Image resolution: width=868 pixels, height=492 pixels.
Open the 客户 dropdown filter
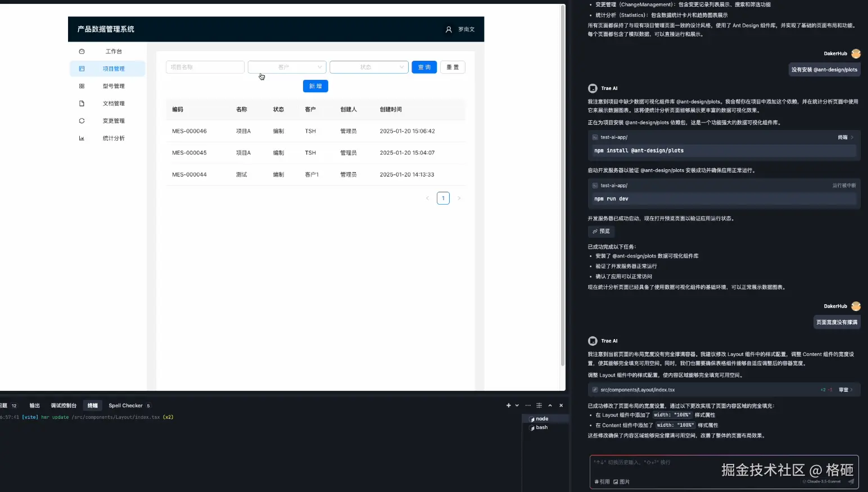point(287,67)
